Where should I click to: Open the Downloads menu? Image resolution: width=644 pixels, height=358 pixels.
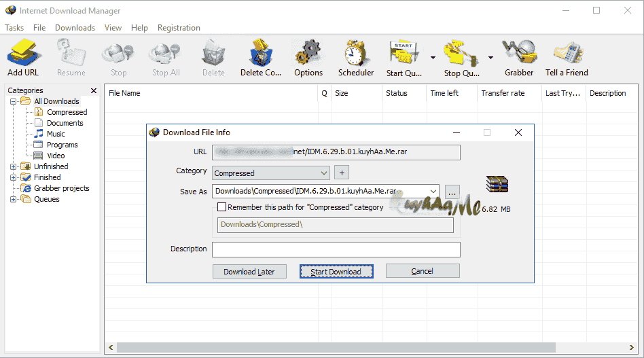click(75, 27)
